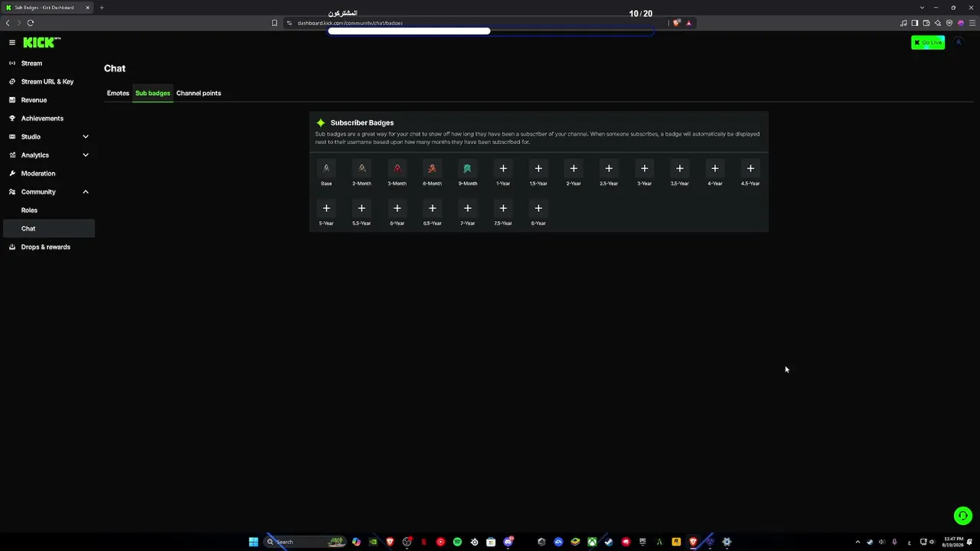Click the Go Live button

coord(928,43)
